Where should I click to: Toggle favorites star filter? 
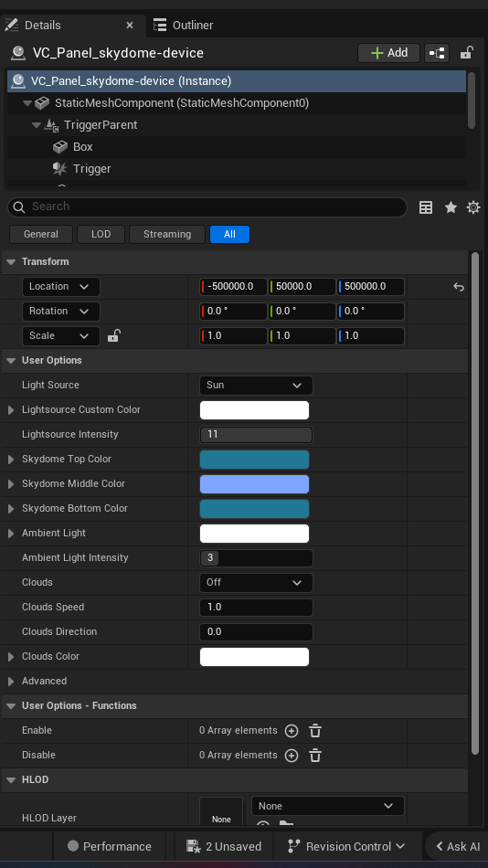click(x=451, y=207)
